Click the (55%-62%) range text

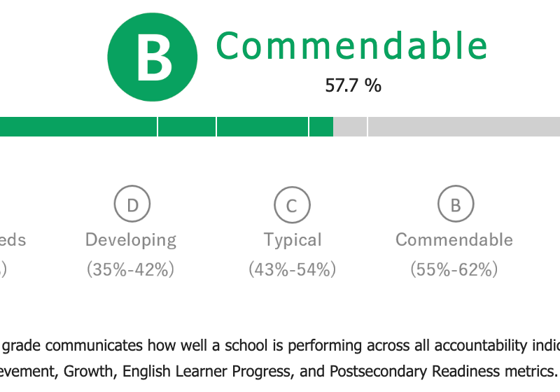pyautogui.click(x=454, y=269)
